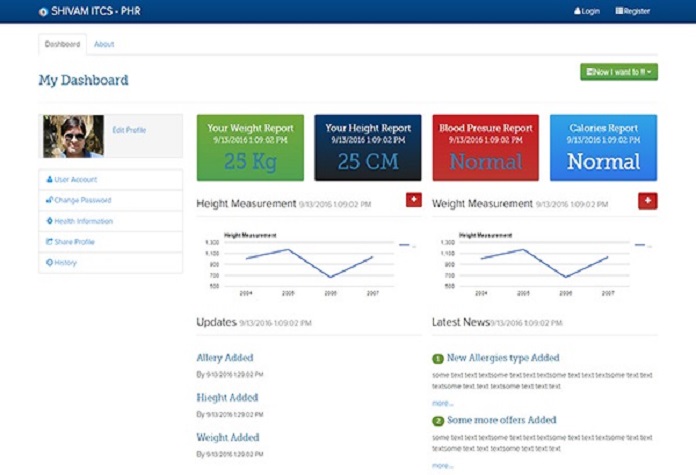Click the Change Password key icon
This screenshot has height=475, width=696.
tap(49, 200)
